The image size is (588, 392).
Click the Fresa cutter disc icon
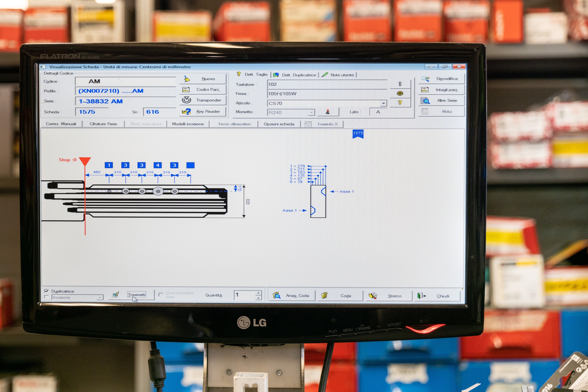(400, 93)
